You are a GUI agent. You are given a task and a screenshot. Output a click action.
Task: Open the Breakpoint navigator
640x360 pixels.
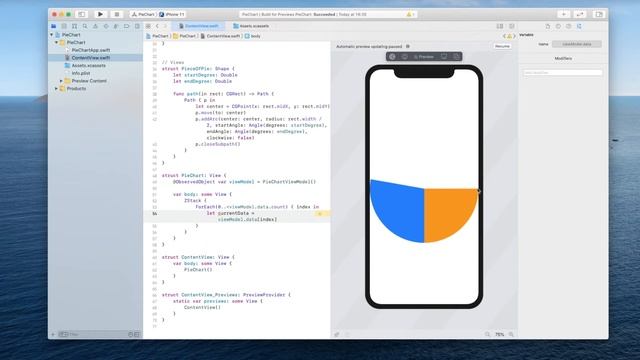click(127, 26)
